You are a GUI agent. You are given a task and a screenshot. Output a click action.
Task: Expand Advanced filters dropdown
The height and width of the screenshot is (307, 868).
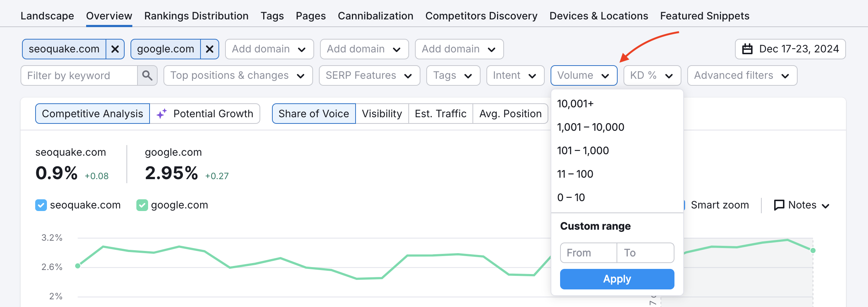click(x=742, y=75)
